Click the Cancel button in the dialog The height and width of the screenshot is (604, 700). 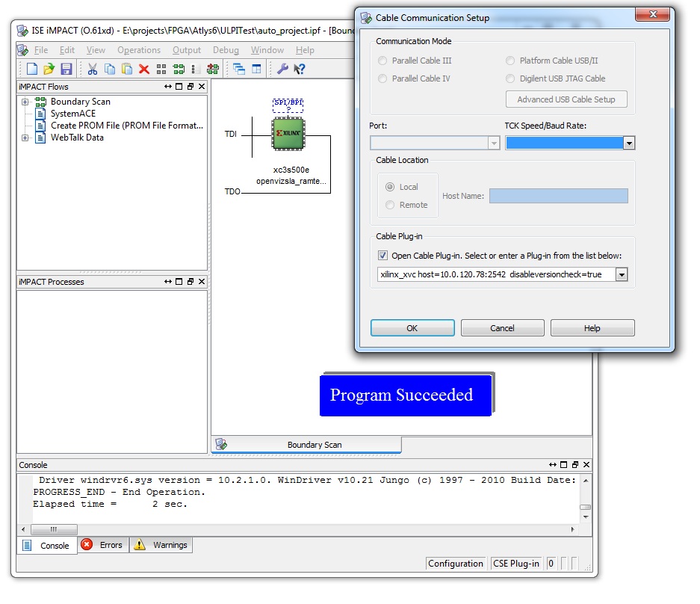[502, 328]
